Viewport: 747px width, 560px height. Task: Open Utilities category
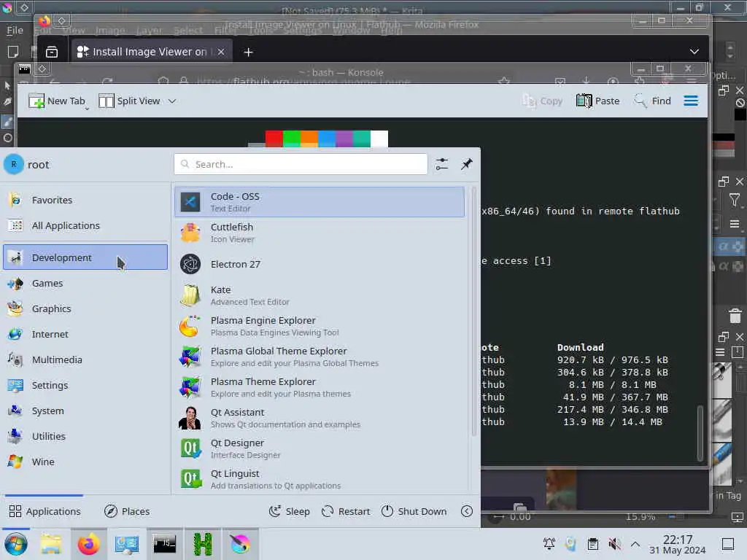click(85, 436)
